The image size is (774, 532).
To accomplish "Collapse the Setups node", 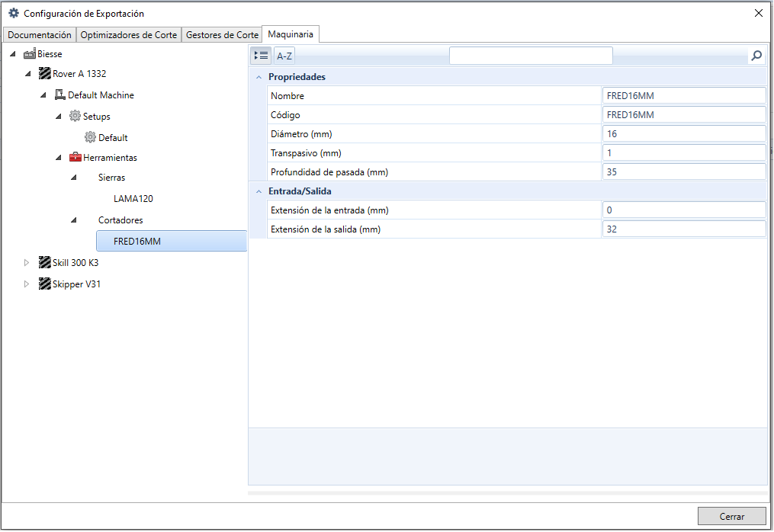I will click(59, 116).
